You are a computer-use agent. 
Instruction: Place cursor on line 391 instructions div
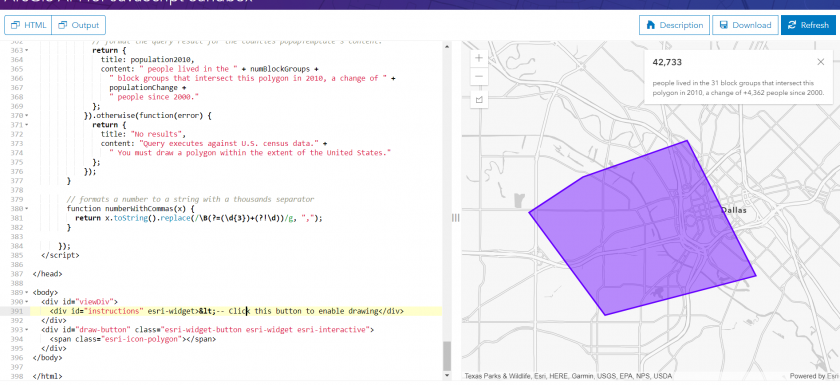[x=226, y=311]
